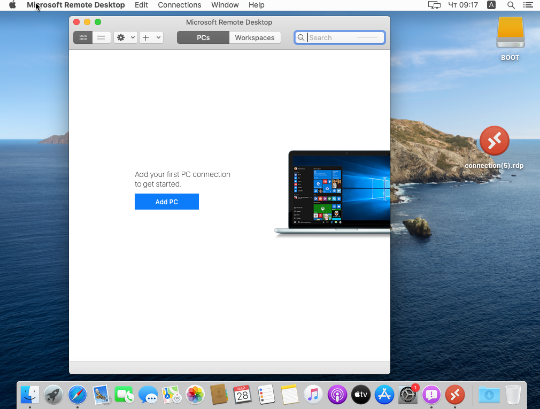Image resolution: width=540 pixels, height=409 pixels.
Task: Open Music from the Dock
Action: 313,395
